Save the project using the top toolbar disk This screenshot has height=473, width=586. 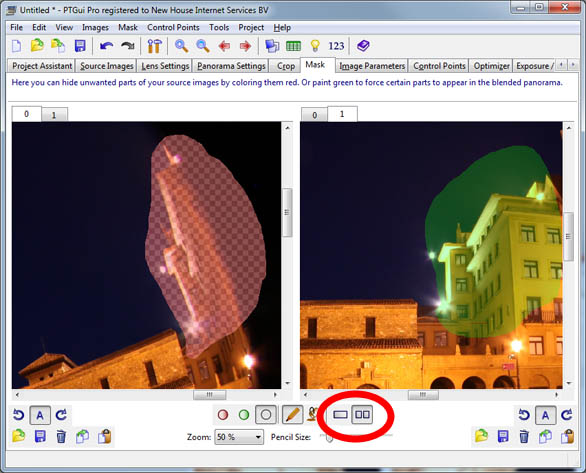[x=80, y=46]
